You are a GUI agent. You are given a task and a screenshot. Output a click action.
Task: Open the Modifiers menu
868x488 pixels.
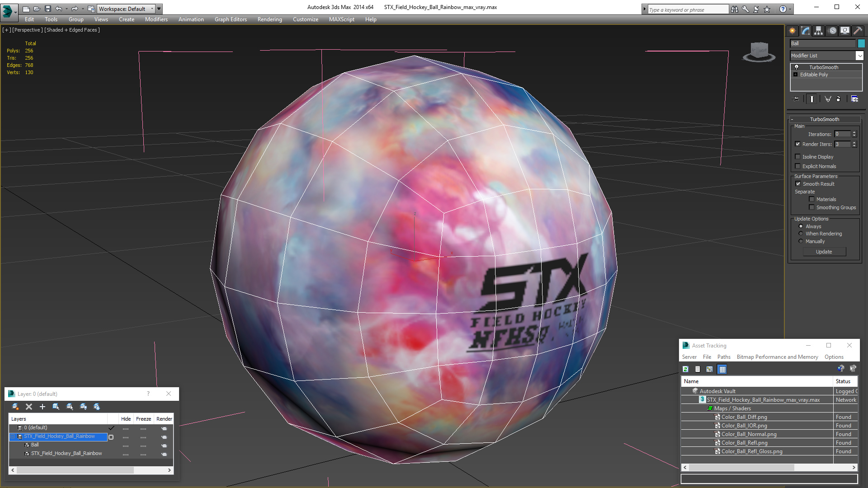click(x=156, y=19)
